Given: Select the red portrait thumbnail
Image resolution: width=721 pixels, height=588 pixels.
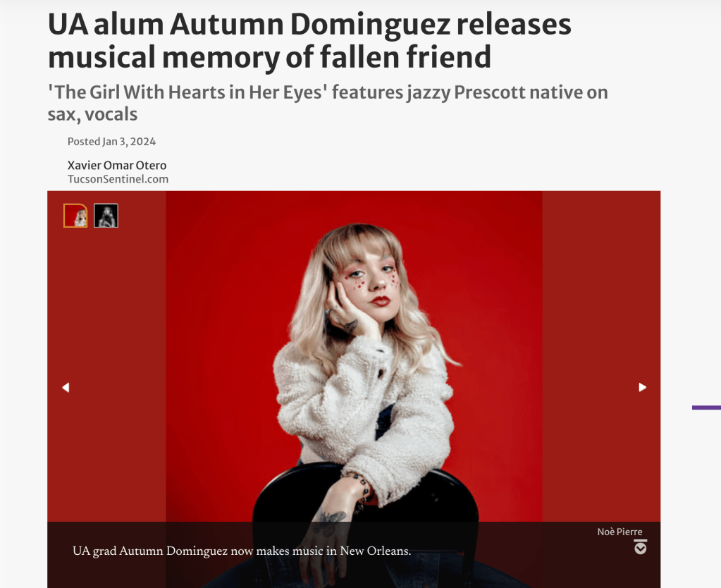Looking at the screenshot, I should 75,215.
